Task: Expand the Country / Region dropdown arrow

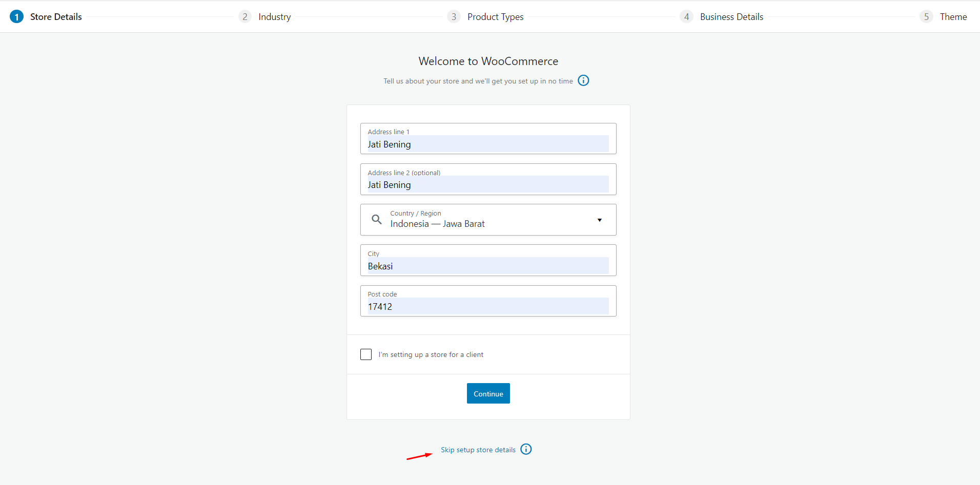Action: (x=599, y=220)
